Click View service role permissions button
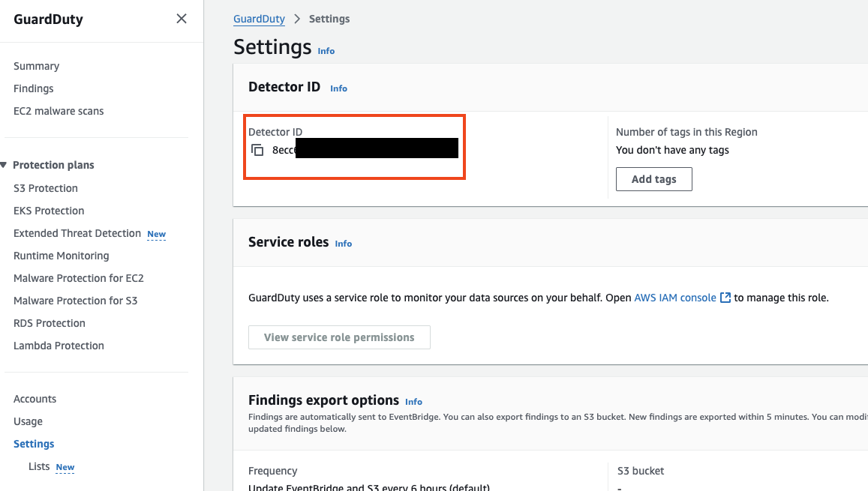 point(339,337)
